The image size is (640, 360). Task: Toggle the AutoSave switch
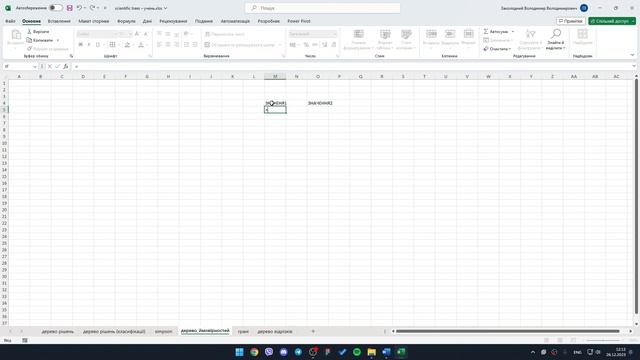tap(56, 8)
